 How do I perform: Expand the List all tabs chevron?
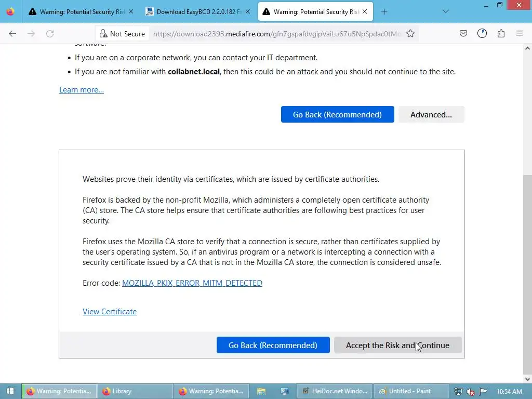[x=446, y=11]
